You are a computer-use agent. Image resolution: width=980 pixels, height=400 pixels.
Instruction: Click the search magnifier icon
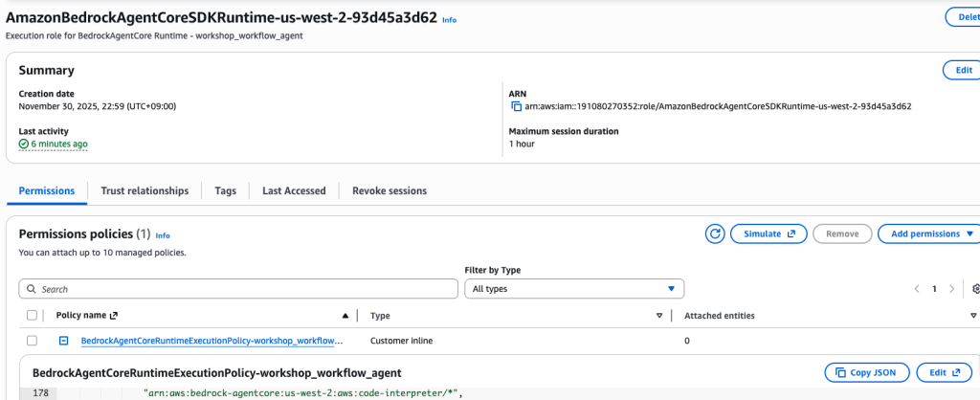tap(31, 289)
